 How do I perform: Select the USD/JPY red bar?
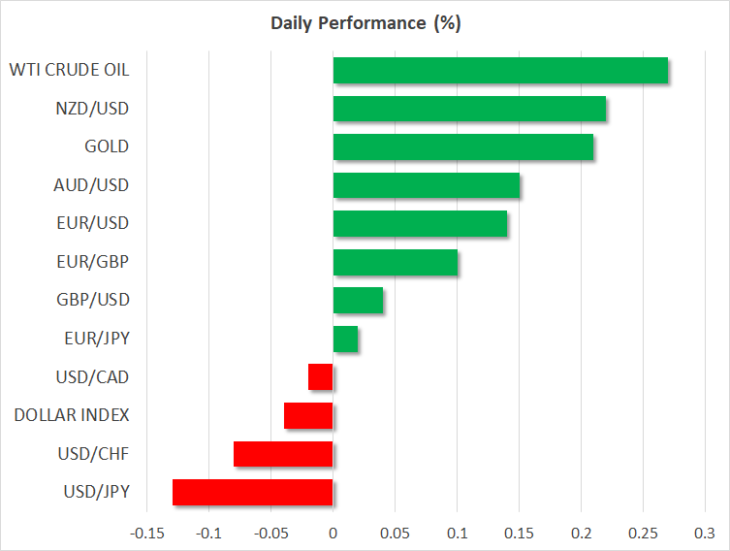252,492
